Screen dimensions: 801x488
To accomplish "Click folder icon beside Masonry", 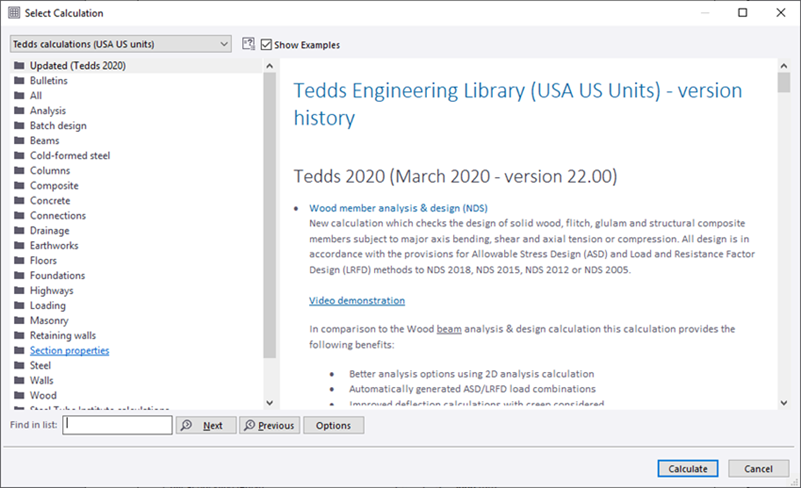I will pos(19,320).
